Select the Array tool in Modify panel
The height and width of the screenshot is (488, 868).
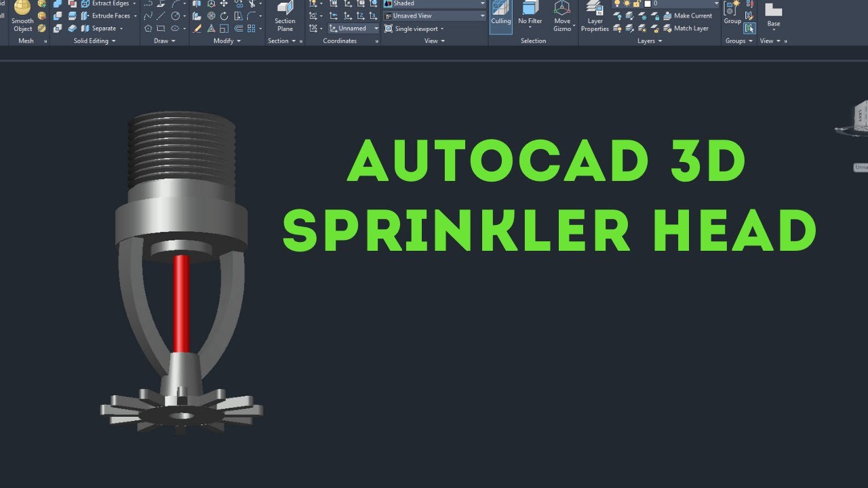click(251, 28)
